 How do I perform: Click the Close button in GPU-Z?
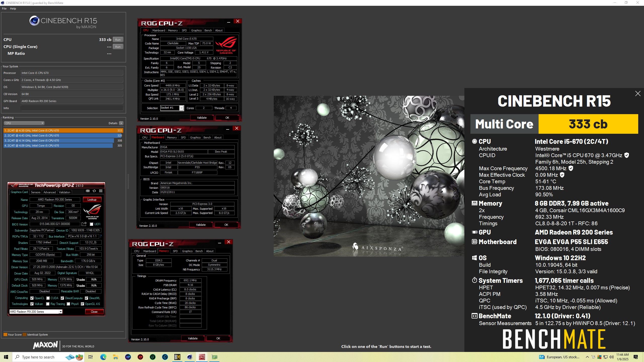[x=94, y=312]
